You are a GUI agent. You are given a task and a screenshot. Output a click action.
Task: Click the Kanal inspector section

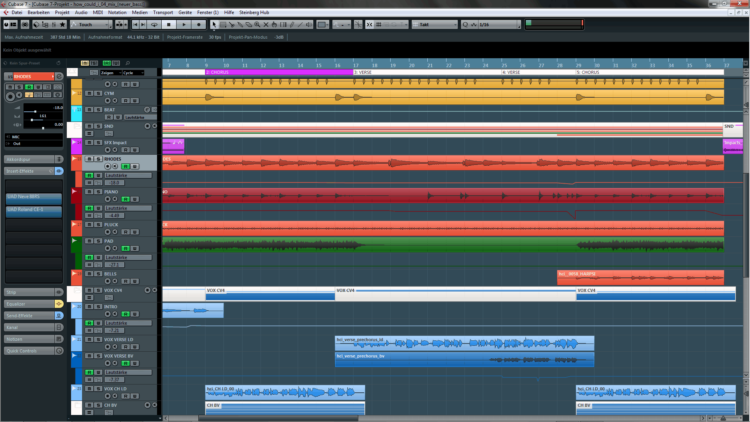[33, 327]
